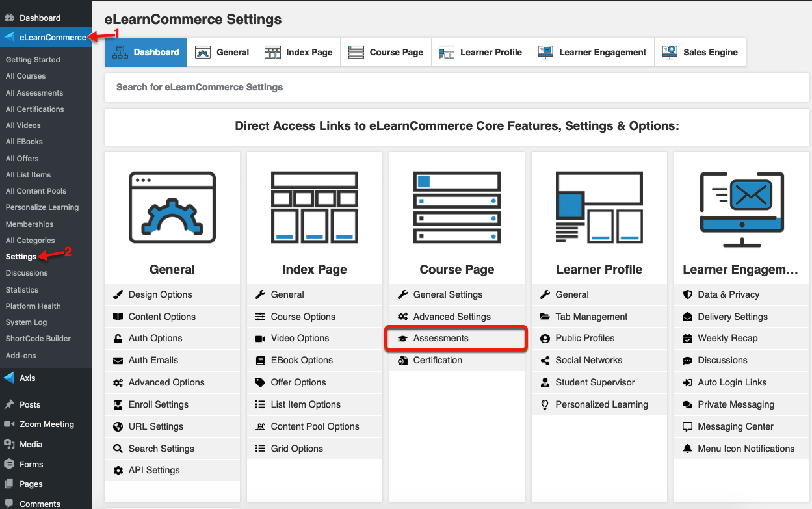Open Memberships in sidebar

click(x=29, y=224)
